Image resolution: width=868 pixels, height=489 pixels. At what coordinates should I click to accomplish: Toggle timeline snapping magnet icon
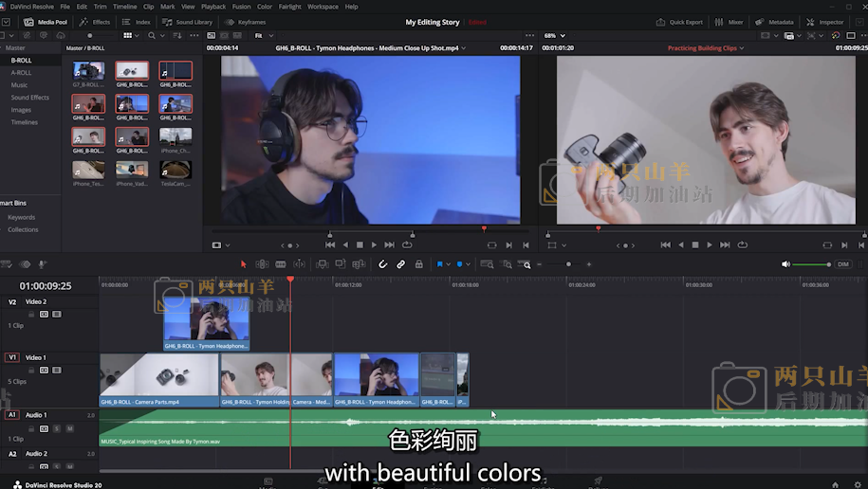tap(383, 264)
